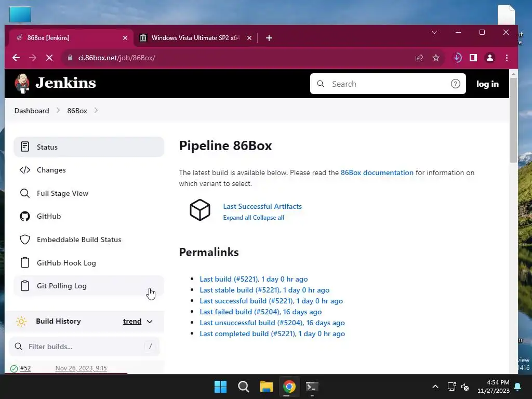Viewport: 532px width, 399px height.
Task: Close the Windows Vista Ultimate SP2 tab
Action: point(249,37)
